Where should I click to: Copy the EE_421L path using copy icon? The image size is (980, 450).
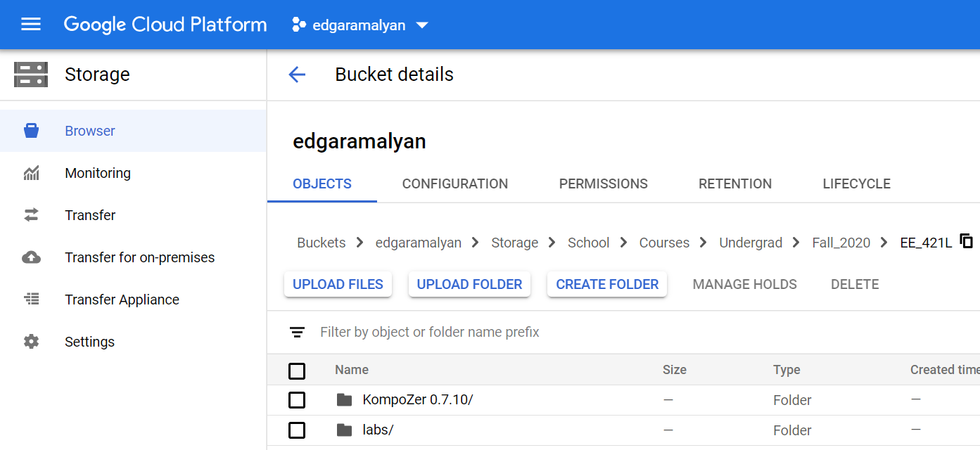coord(967,242)
